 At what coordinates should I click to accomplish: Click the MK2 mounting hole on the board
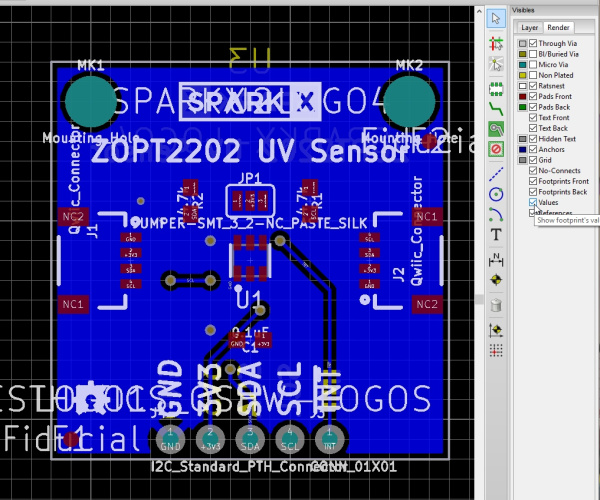[409, 101]
